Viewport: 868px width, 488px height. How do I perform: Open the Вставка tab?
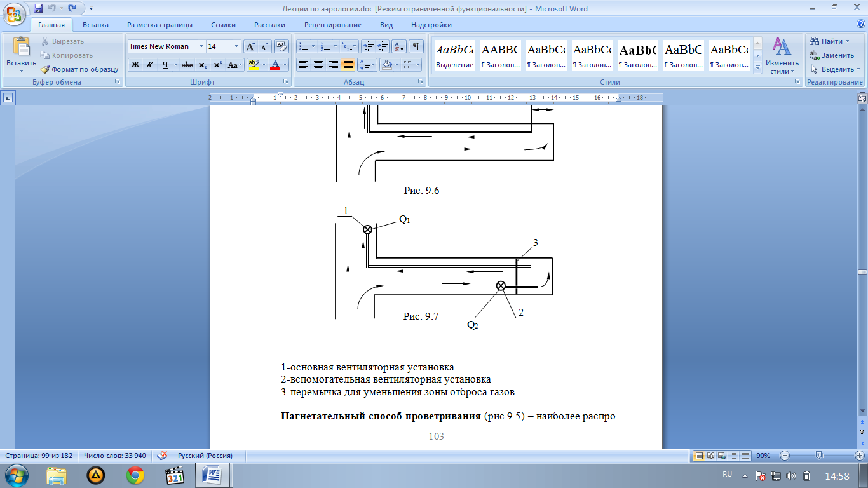[x=95, y=25]
